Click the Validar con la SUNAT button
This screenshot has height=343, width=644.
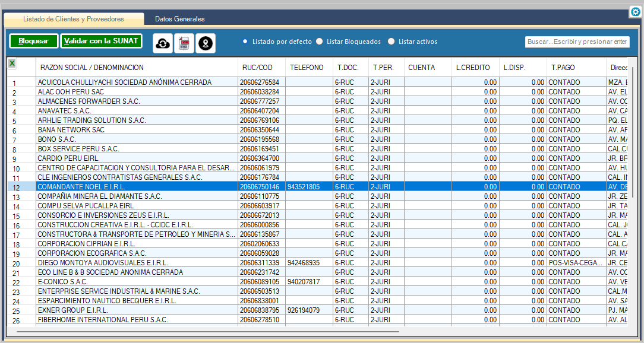[x=102, y=41]
